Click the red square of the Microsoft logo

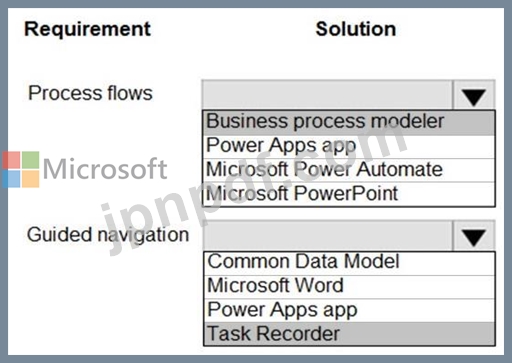[11, 160]
